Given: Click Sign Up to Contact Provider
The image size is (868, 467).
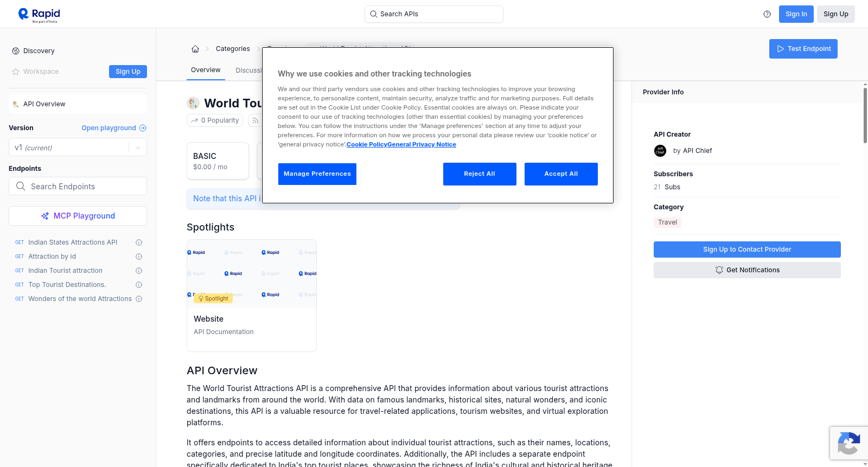Looking at the screenshot, I should tap(747, 250).
